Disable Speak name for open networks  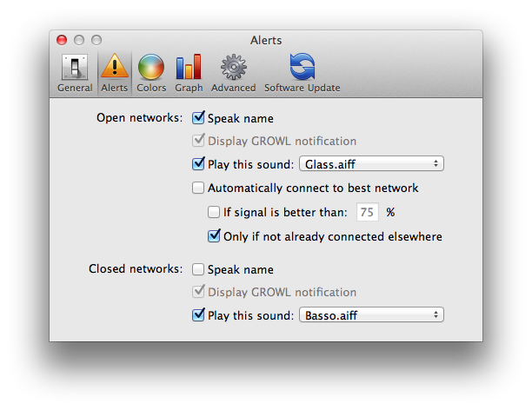(198, 117)
